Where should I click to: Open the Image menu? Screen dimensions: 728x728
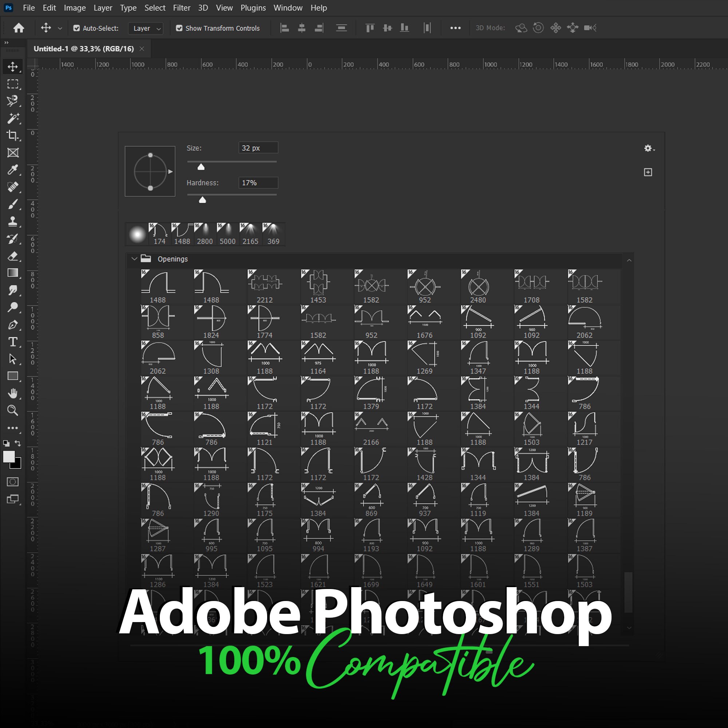[x=75, y=8]
